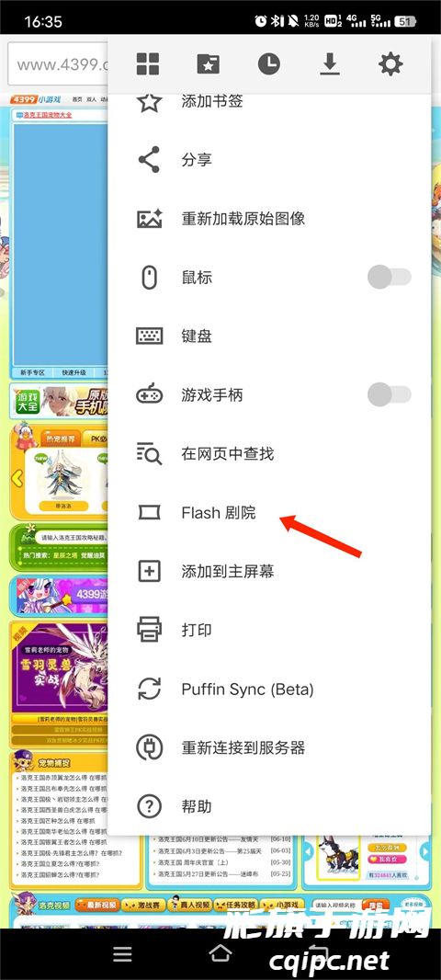Tap the Puffin Sync (Beta) sync icon
Viewport: 441px width, 980px height.
click(149, 689)
